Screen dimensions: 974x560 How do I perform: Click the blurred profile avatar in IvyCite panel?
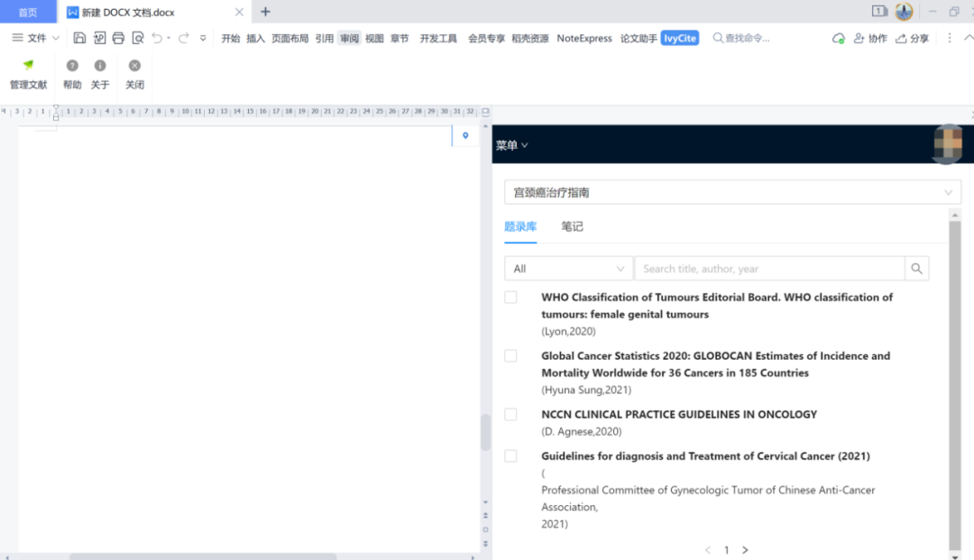click(947, 143)
